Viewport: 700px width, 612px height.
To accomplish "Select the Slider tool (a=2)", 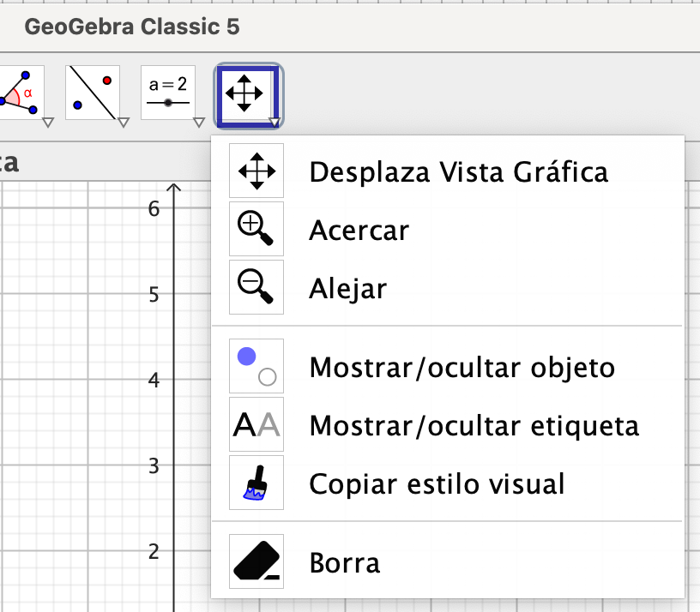I will tap(168, 93).
